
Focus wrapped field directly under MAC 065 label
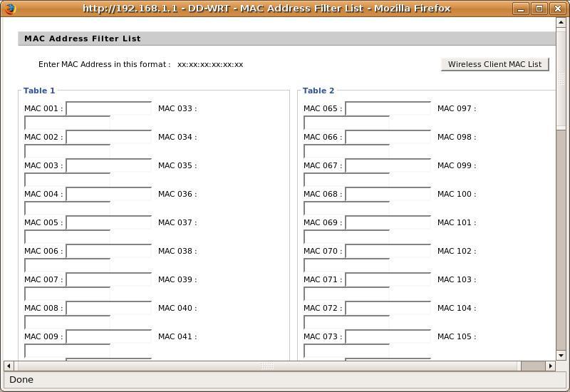coord(346,123)
